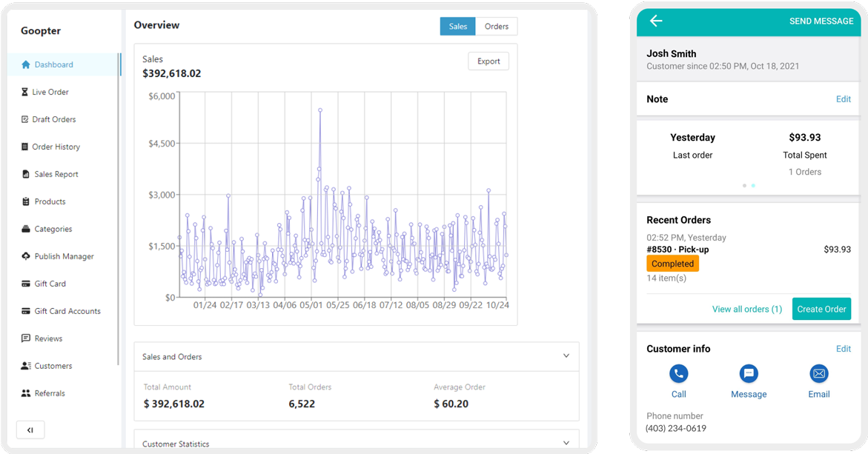Click the highest peak data point on chart
The image size is (868, 454).
(320, 110)
